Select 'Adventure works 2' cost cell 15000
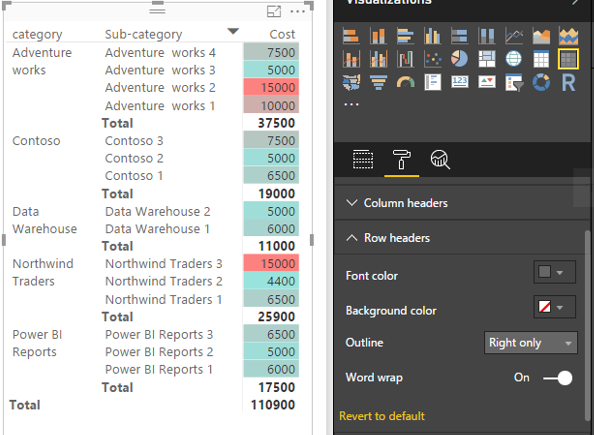Viewport: 594px width, 435px height. pos(271,88)
